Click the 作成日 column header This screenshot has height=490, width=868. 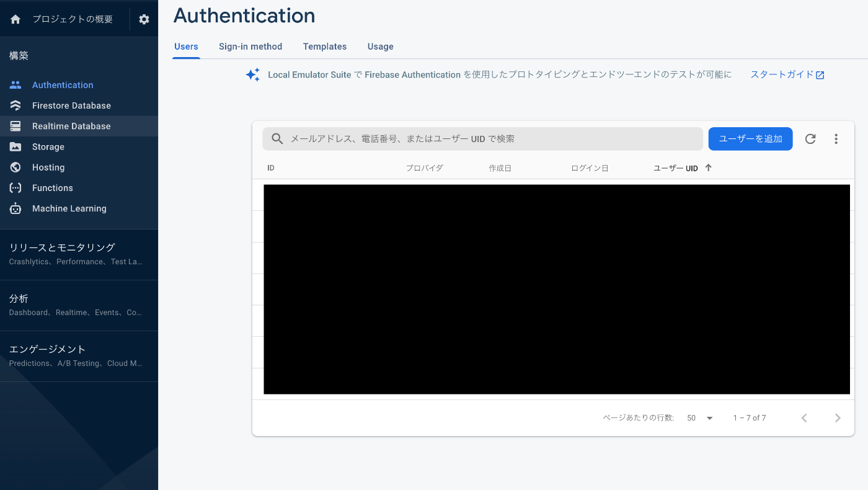[x=500, y=168]
